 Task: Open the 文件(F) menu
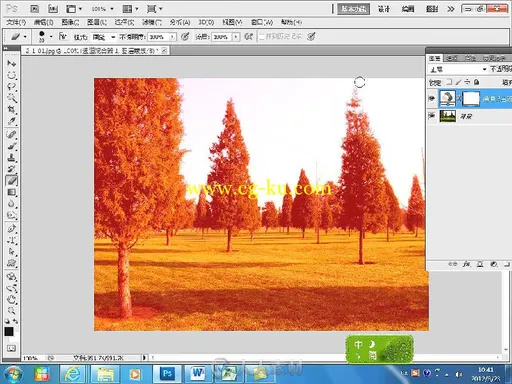(x=16, y=22)
